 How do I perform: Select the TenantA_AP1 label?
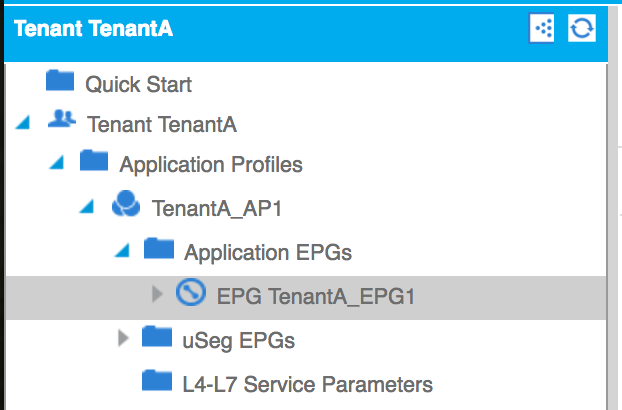point(217,208)
